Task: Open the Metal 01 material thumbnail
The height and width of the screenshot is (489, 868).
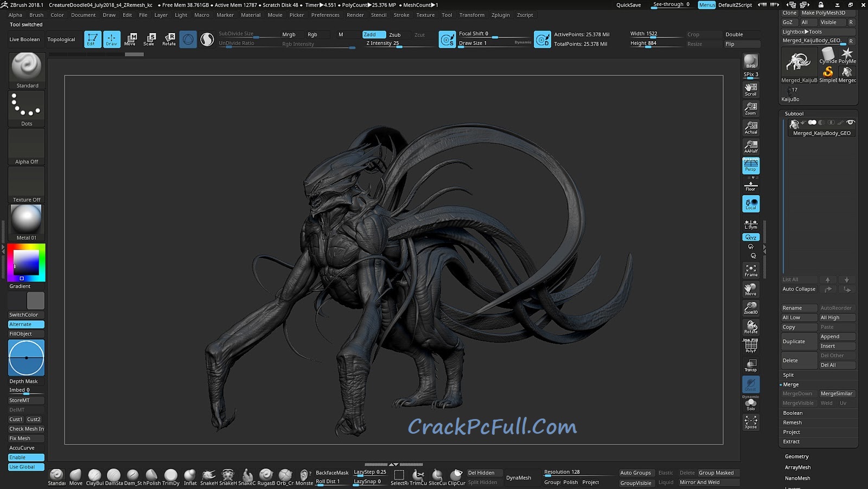Action: click(27, 220)
